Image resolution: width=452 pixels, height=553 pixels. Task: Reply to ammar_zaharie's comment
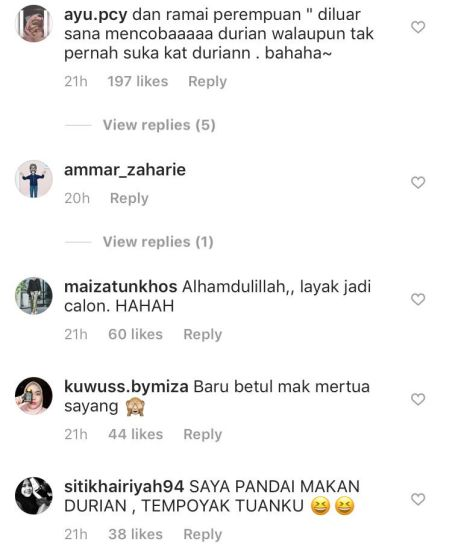coord(129,199)
